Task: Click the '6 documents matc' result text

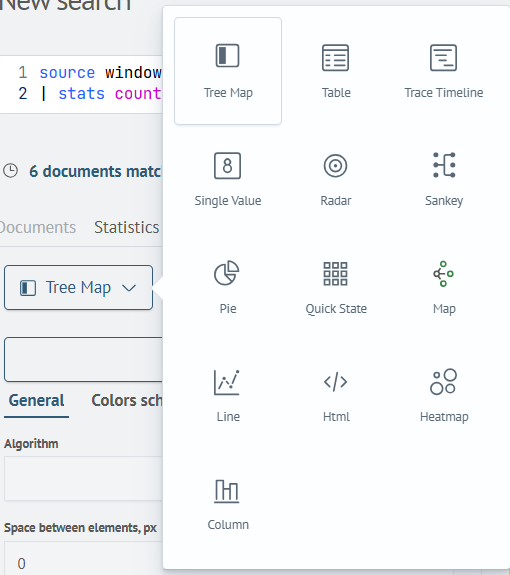Action: (95, 171)
